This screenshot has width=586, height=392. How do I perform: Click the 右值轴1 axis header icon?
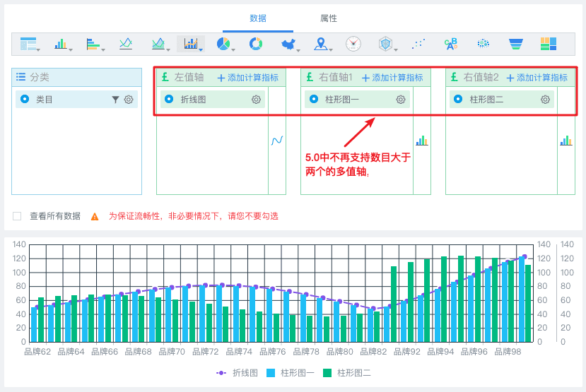310,77
